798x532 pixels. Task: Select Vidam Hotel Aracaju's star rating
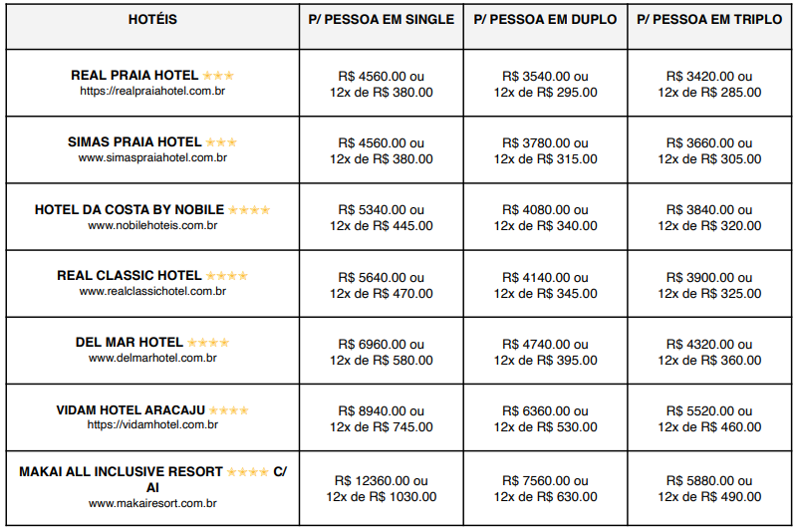coord(228,409)
